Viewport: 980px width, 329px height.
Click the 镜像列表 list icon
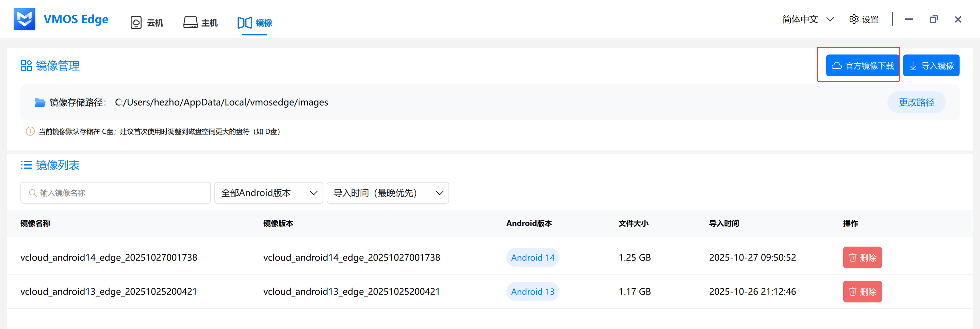click(26, 165)
